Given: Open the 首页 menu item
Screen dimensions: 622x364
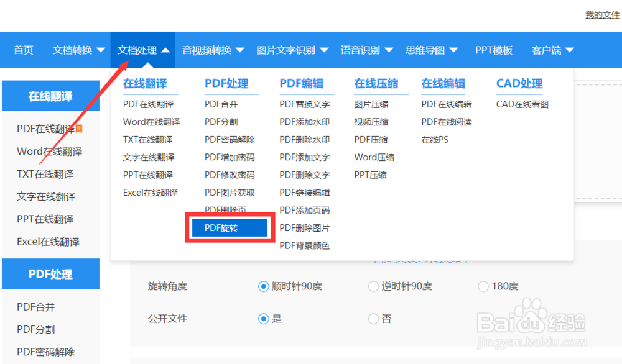Looking at the screenshot, I should click(23, 50).
